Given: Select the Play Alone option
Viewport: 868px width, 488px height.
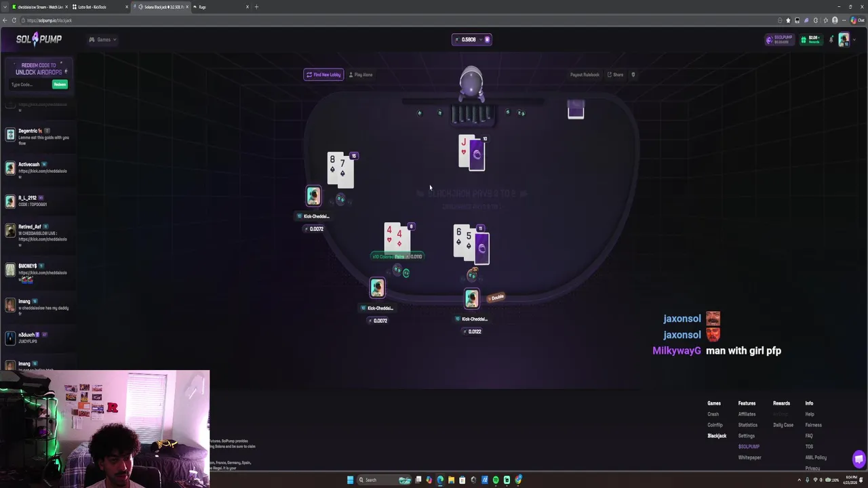Looking at the screenshot, I should (361, 75).
